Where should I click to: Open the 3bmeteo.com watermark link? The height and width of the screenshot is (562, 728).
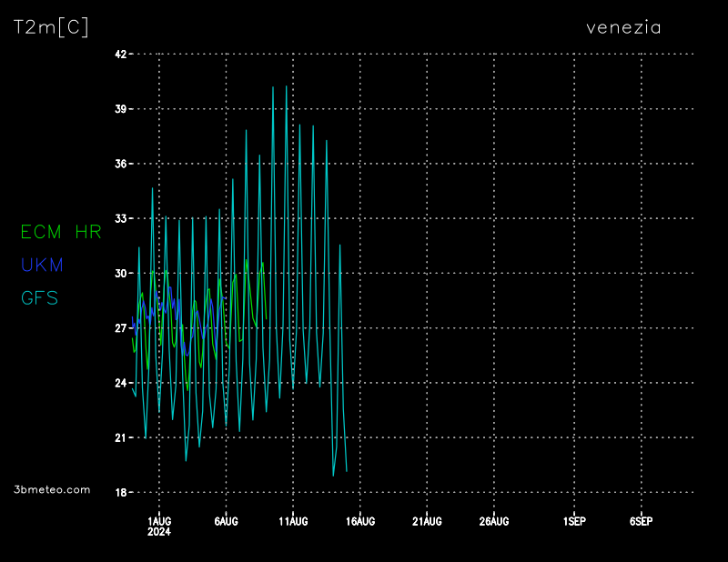(x=53, y=489)
